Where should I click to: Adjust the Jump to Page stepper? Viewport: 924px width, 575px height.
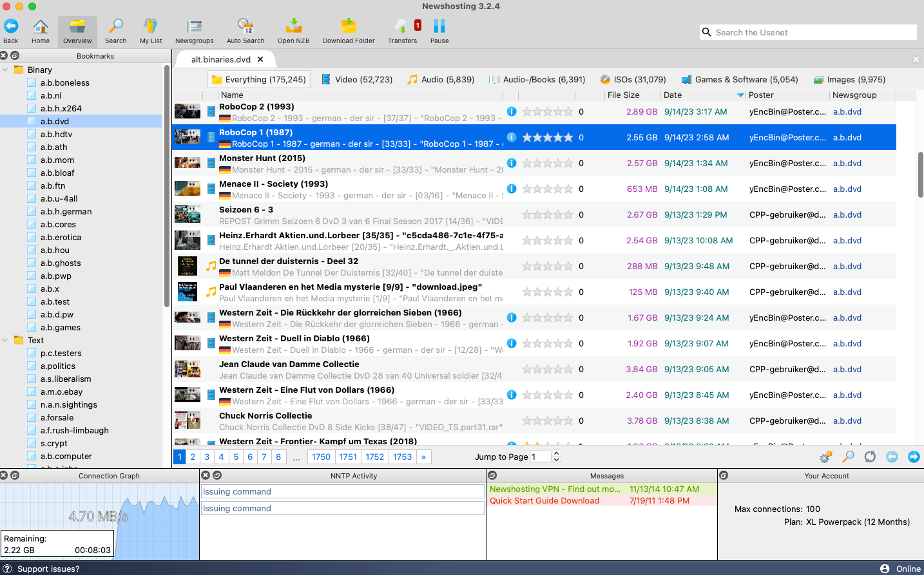coord(557,457)
